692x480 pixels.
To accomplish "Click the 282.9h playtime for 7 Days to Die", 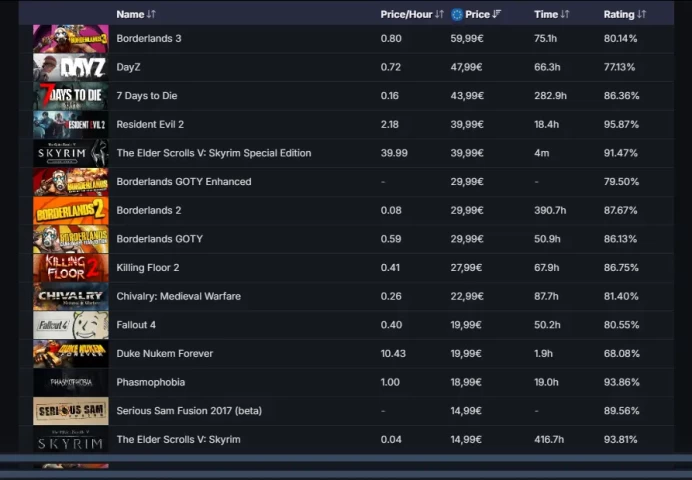I will click(x=550, y=96).
